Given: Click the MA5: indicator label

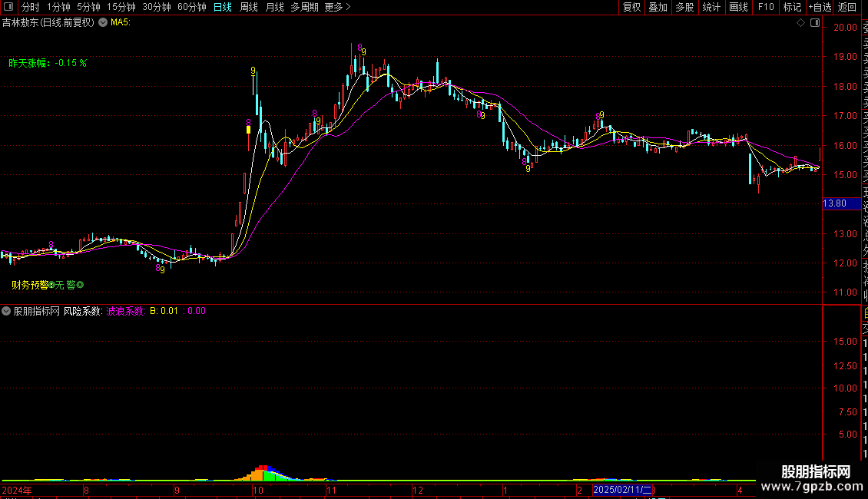Looking at the screenshot, I should tap(120, 23).
